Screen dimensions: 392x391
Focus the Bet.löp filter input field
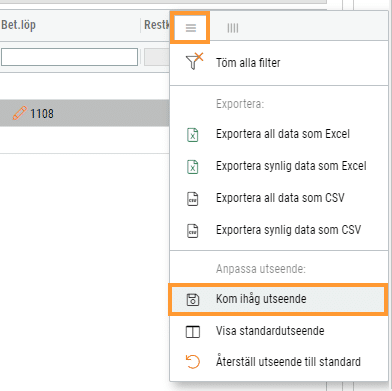point(69,57)
